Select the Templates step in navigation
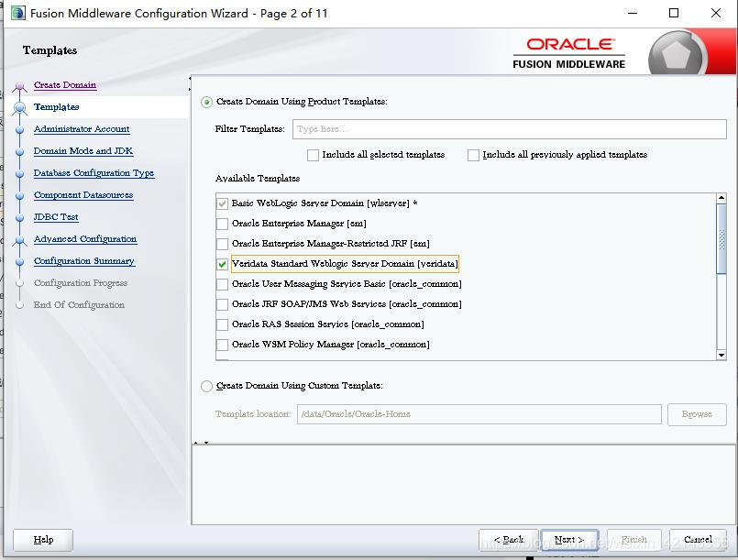738x560 pixels. pos(57,107)
